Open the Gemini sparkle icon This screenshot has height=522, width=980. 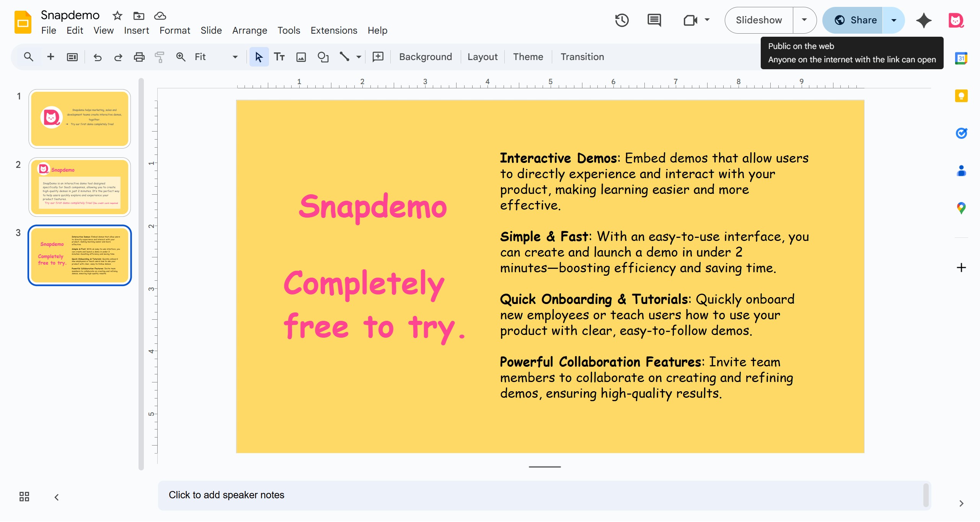click(x=924, y=20)
